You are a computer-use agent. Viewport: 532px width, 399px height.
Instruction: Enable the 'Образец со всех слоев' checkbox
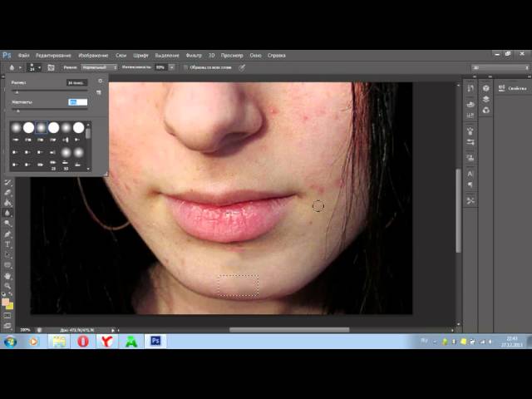185,67
